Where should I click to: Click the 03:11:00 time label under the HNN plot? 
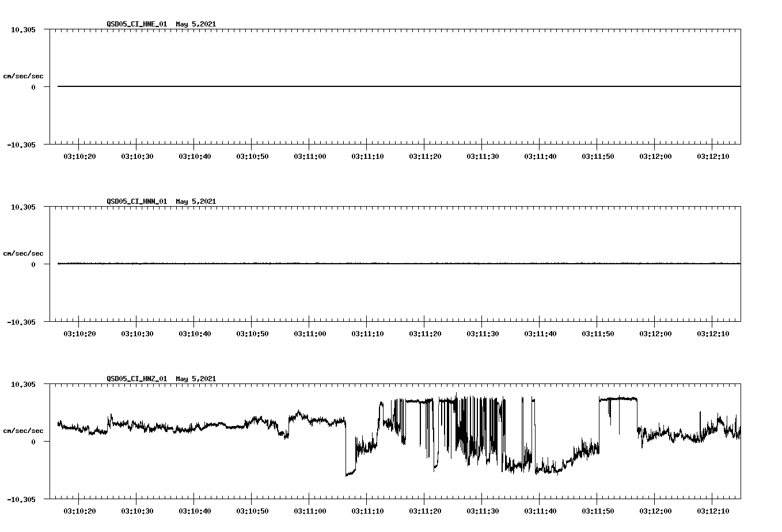click(311, 332)
